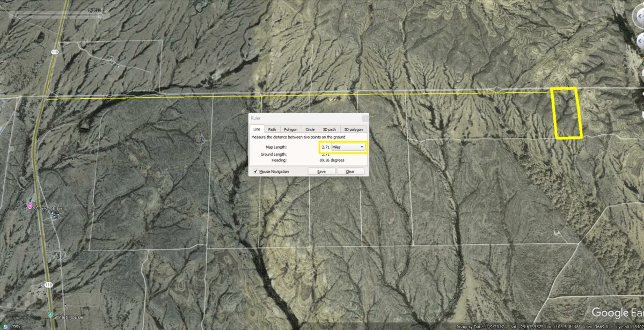
Task: Close the Ruler dialog
Action: pos(365,118)
